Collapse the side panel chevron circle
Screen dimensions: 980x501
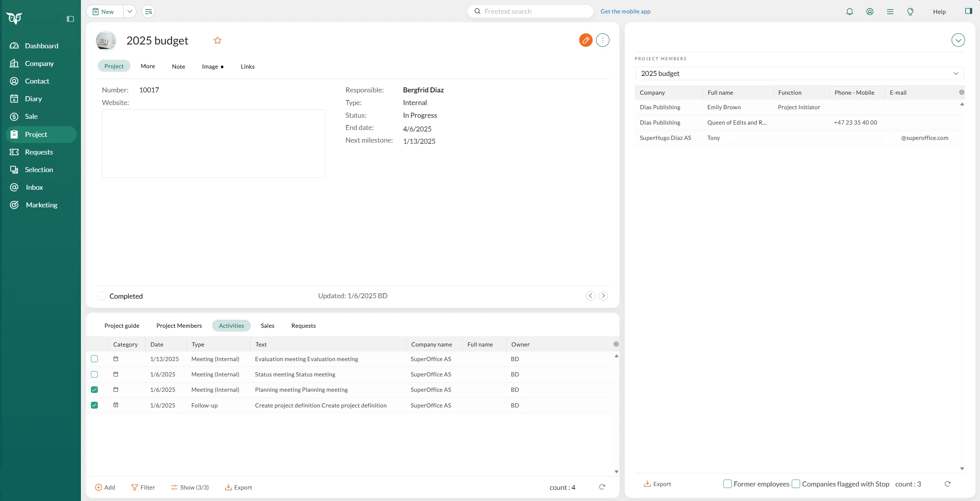pyautogui.click(x=958, y=40)
